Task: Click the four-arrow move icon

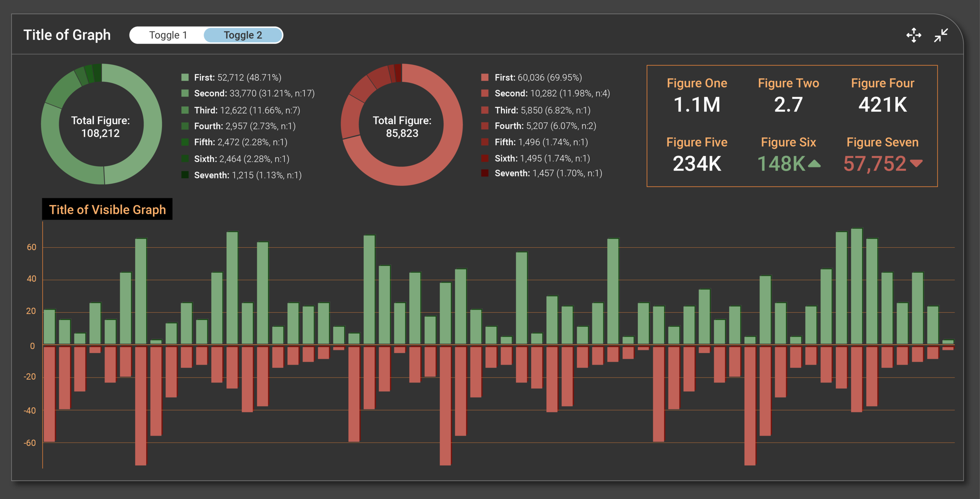Action: click(x=914, y=35)
